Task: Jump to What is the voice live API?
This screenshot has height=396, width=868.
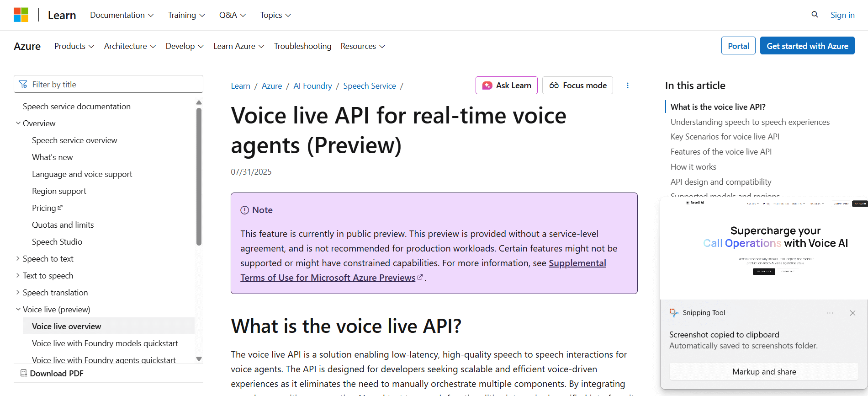Action: pyautogui.click(x=718, y=107)
